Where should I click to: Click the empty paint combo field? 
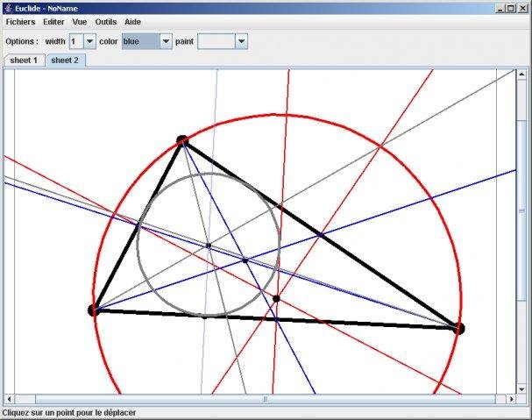point(216,41)
